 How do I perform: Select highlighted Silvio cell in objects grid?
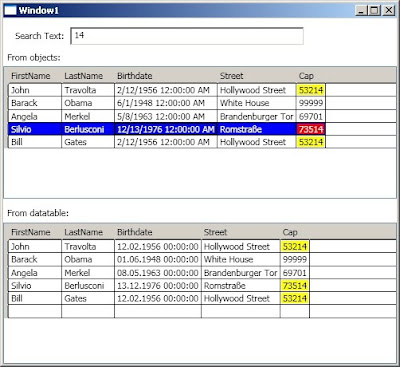[x=35, y=129]
